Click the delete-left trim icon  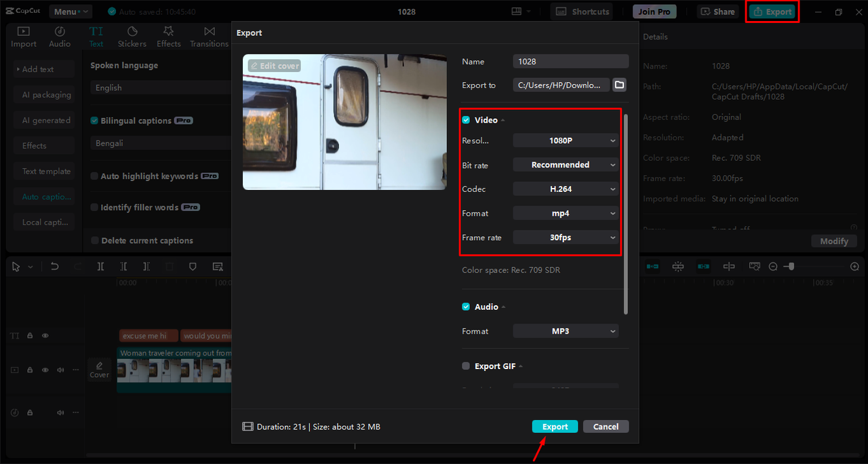[123, 267]
